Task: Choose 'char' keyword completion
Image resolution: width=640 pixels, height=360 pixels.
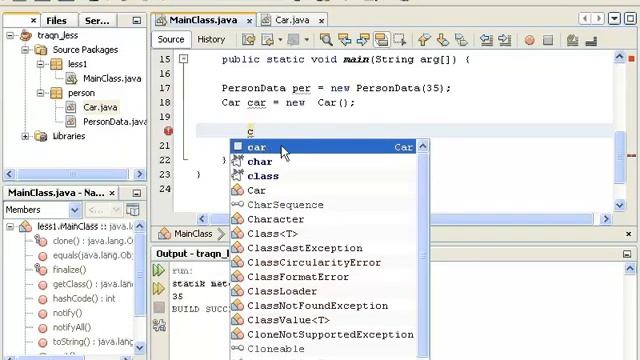Action: 322,162
